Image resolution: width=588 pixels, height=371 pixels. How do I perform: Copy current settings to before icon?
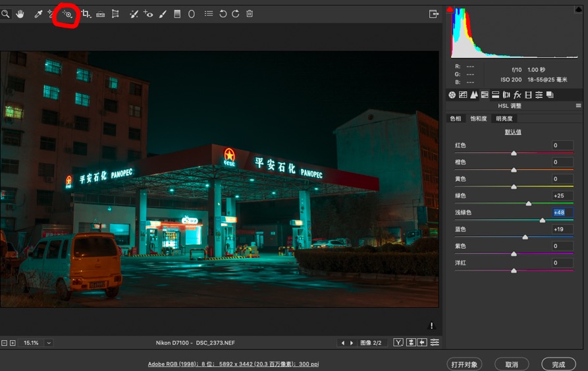[x=422, y=343]
